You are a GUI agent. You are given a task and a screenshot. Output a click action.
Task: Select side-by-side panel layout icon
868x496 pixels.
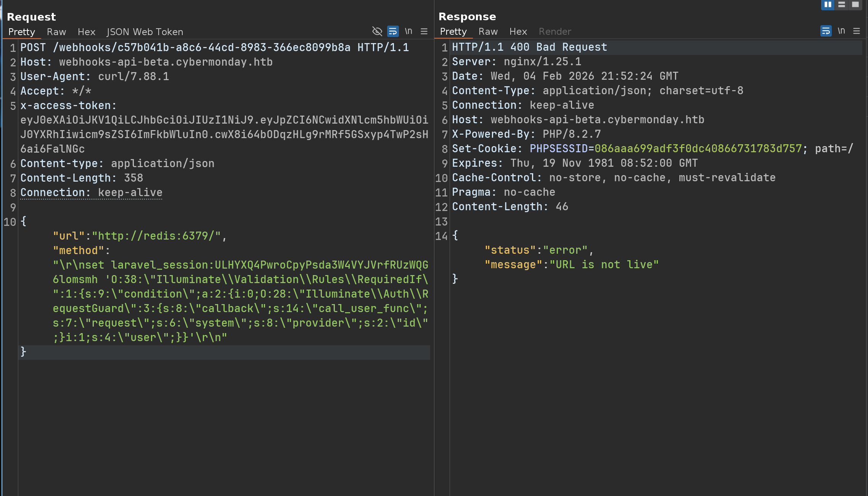coord(828,5)
